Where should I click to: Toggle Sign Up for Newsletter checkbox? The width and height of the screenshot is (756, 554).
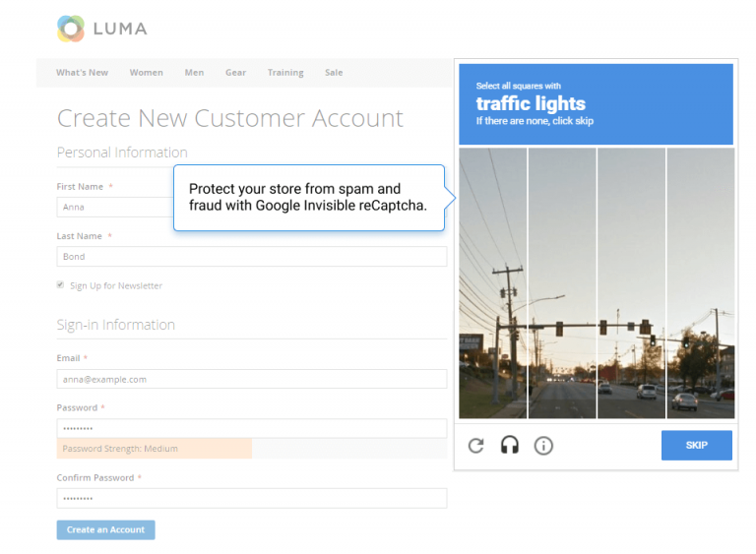click(x=62, y=285)
